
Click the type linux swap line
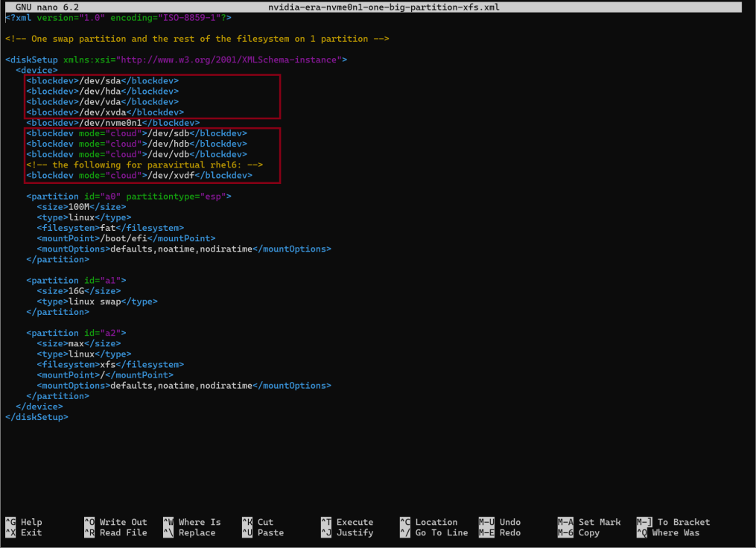97,302
